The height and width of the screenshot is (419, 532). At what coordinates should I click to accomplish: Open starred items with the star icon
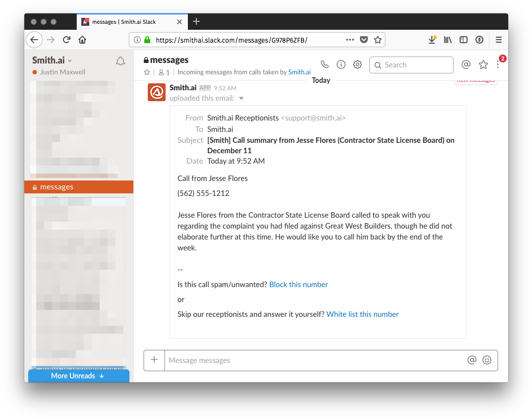click(483, 64)
